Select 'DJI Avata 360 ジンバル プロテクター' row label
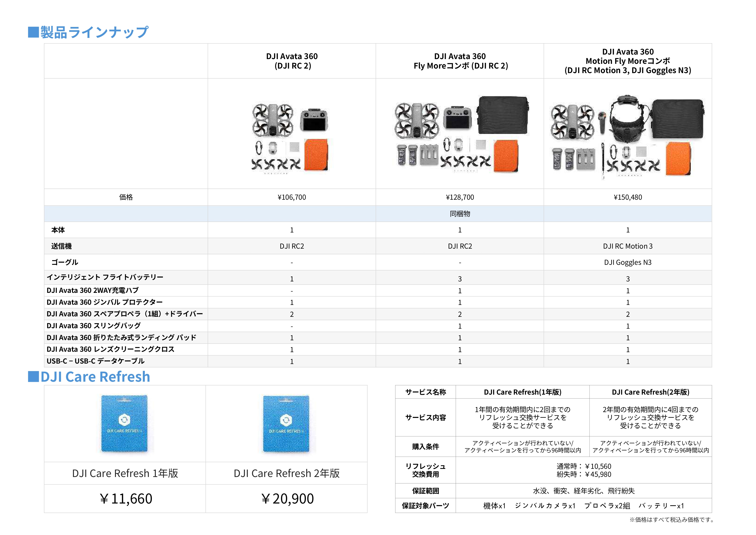The image size is (756, 535). coord(105,302)
